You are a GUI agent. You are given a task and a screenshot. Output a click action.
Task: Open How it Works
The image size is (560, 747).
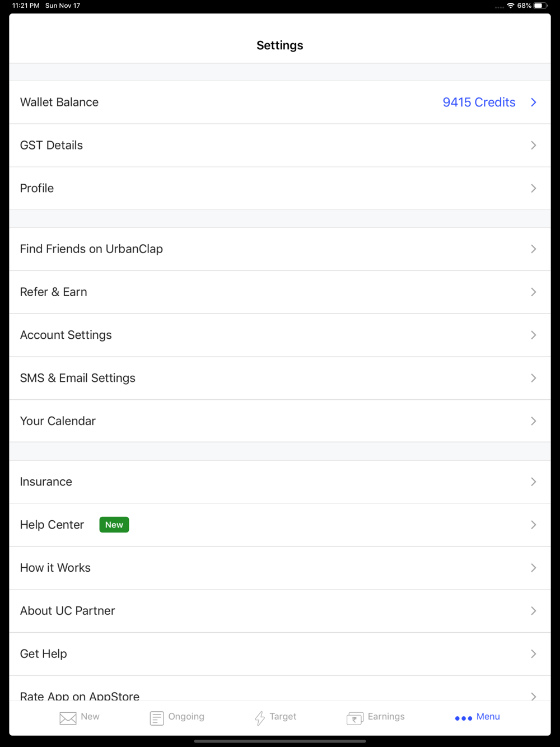[280, 568]
